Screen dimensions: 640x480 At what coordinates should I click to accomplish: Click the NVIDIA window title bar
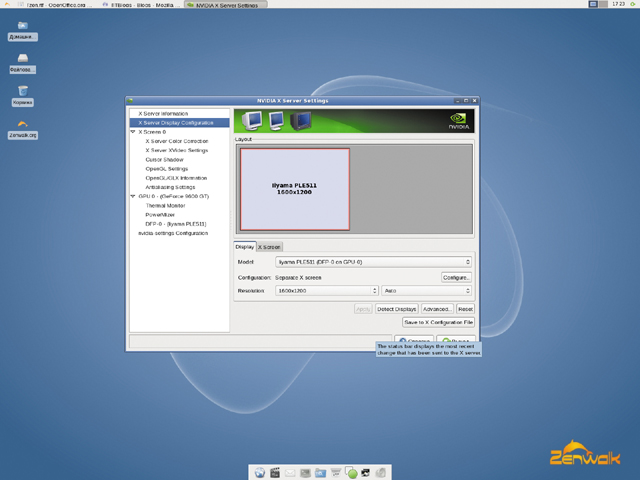293,100
